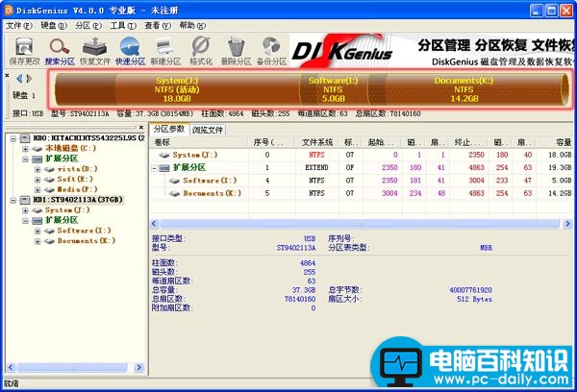Click the HD0 Hitachi disk icon in tree
Image resolution: width=577 pixels, height=392 pixels.
(25, 138)
